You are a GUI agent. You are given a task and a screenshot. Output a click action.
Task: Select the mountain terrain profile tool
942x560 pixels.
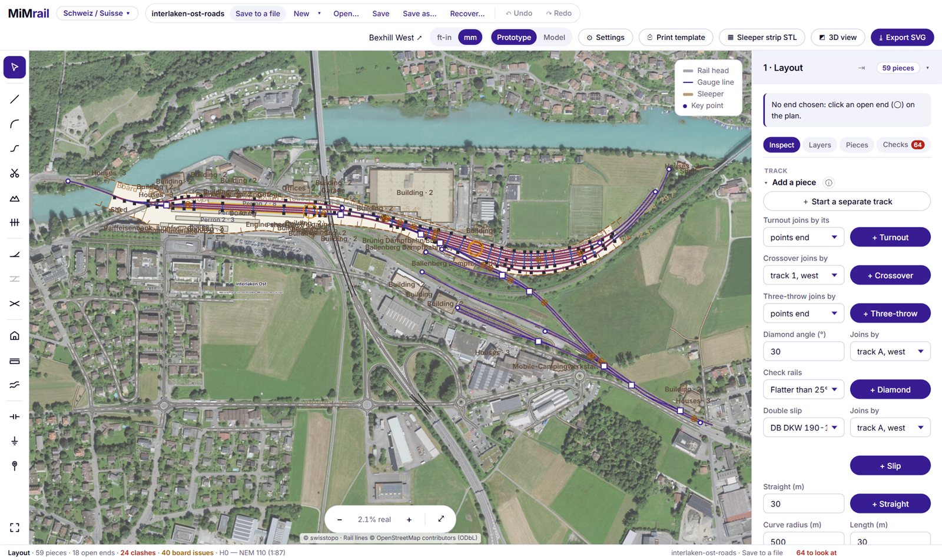click(15, 198)
